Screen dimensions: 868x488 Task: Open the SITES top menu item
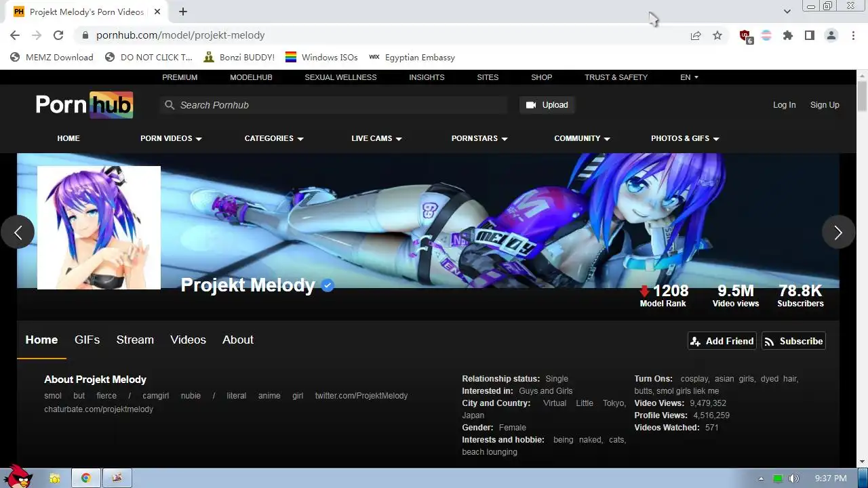(x=488, y=77)
